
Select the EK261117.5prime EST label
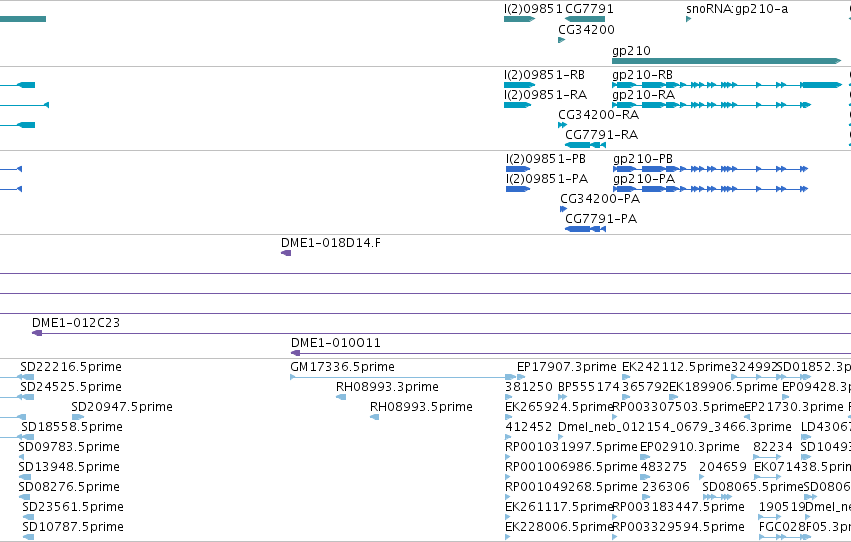pyautogui.click(x=559, y=507)
